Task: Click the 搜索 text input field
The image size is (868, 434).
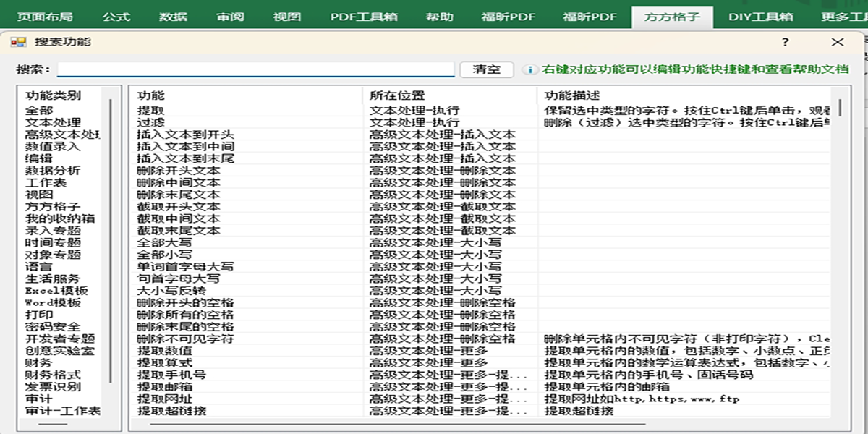Action: [x=255, y=69]
